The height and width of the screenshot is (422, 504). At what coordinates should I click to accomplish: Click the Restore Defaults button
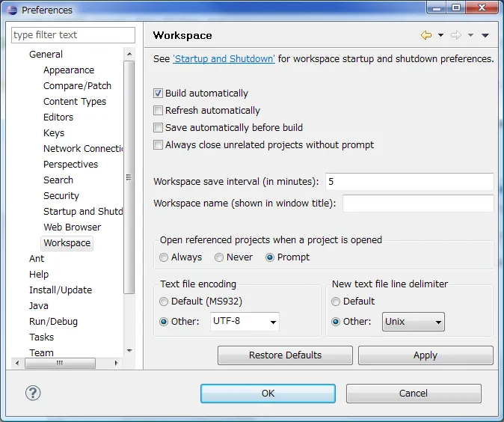pyautogui.click(x=285, y=355)
